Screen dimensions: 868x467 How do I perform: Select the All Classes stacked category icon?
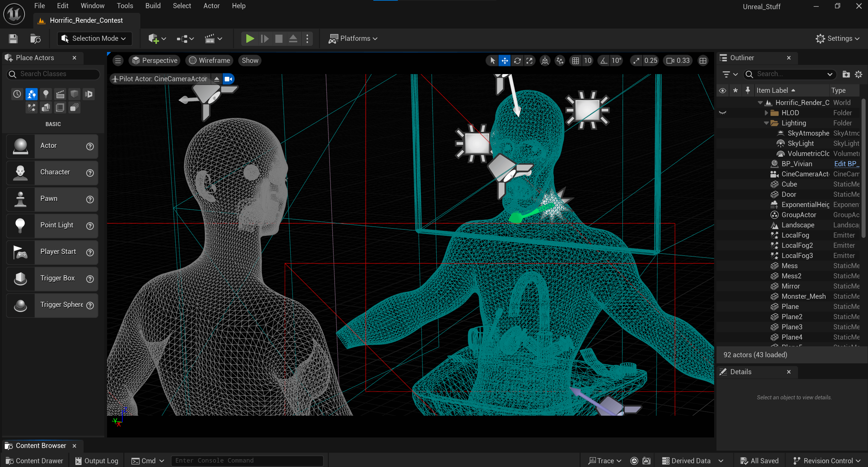point(74,108)
